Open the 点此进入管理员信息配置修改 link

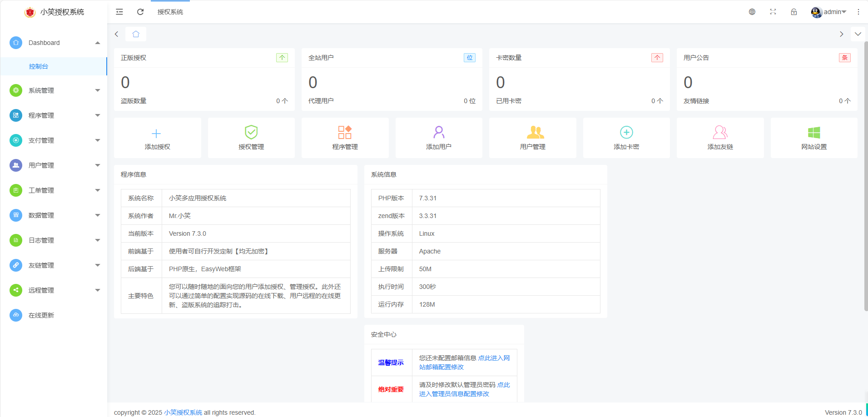click(x=464, y=389)
